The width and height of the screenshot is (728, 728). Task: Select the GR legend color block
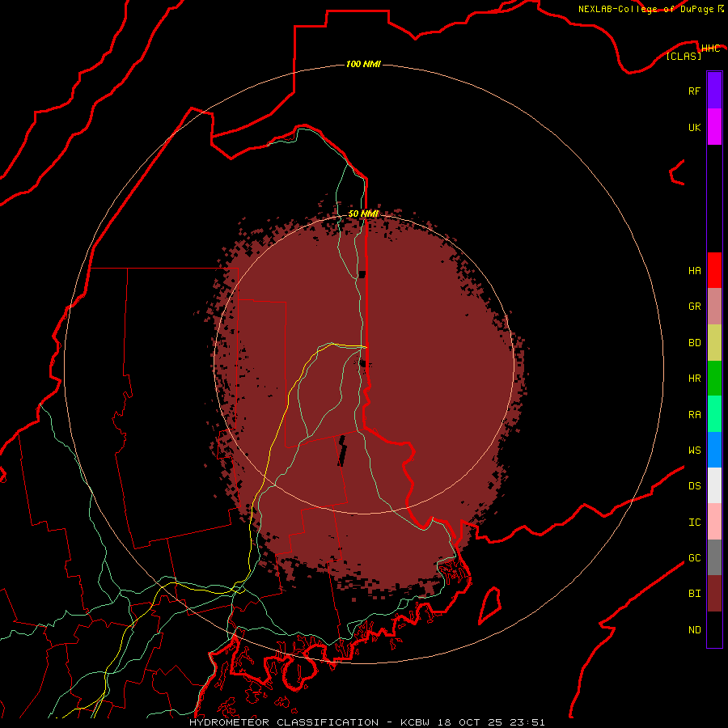714,307
